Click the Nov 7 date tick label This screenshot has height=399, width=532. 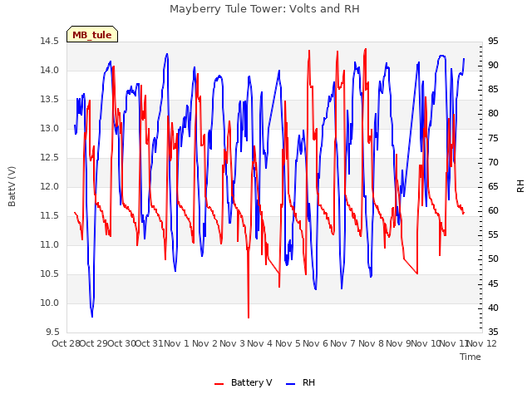[x=343, y=343]
